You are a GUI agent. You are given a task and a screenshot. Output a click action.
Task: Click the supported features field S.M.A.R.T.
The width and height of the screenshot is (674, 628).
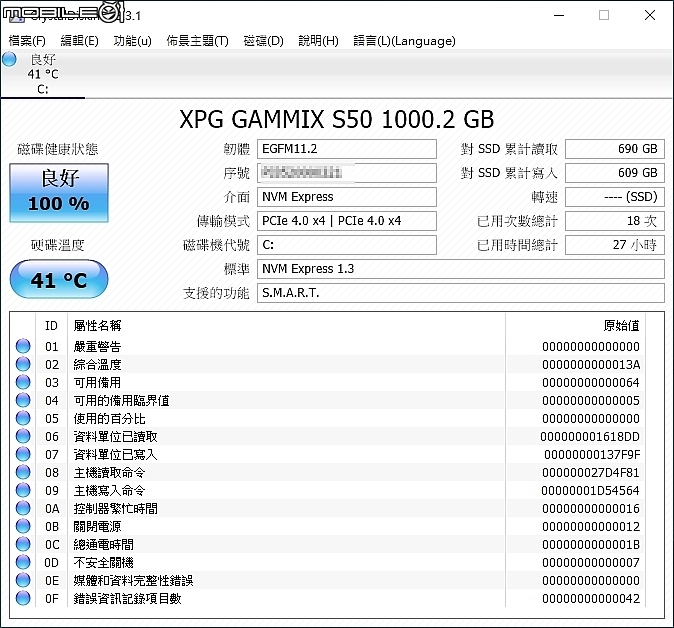pos(461,293)
